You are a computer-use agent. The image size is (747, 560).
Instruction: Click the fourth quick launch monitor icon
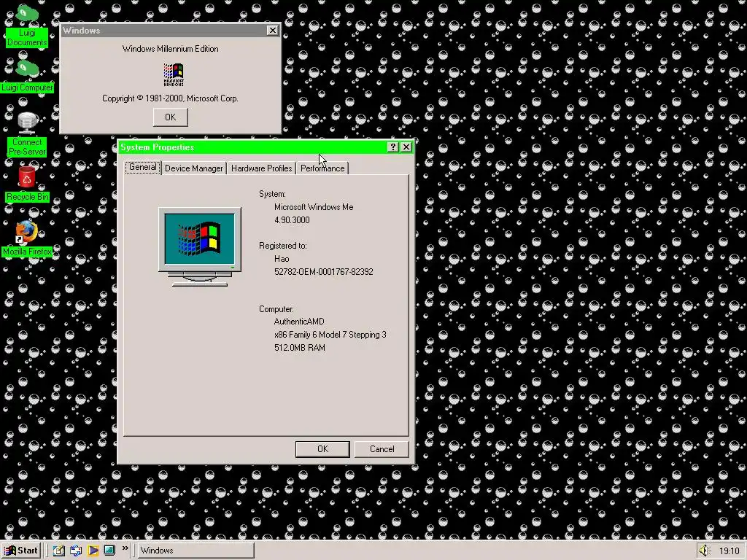click(109, 551)
